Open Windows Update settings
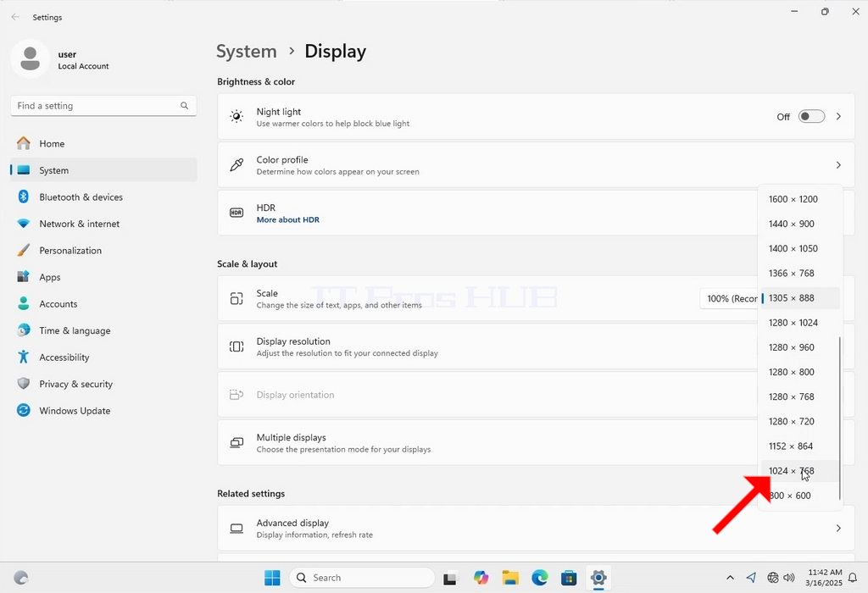 103,411
